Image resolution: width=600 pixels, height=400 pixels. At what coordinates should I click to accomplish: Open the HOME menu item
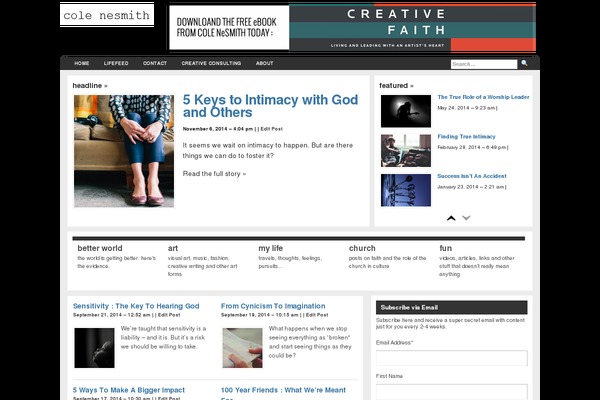click(82, 63)
